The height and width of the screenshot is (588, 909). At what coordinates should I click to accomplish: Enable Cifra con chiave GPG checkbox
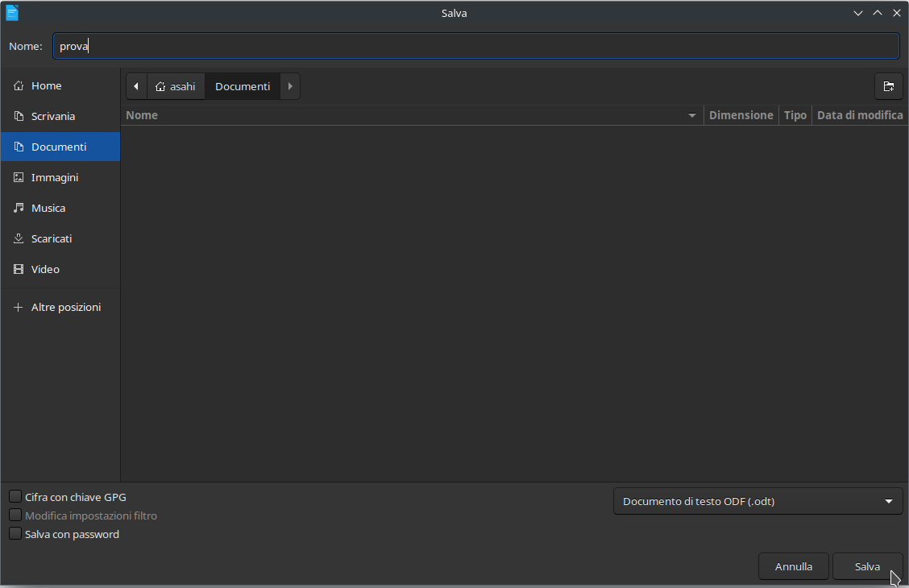pyautogui.click(x=15, y=497)
